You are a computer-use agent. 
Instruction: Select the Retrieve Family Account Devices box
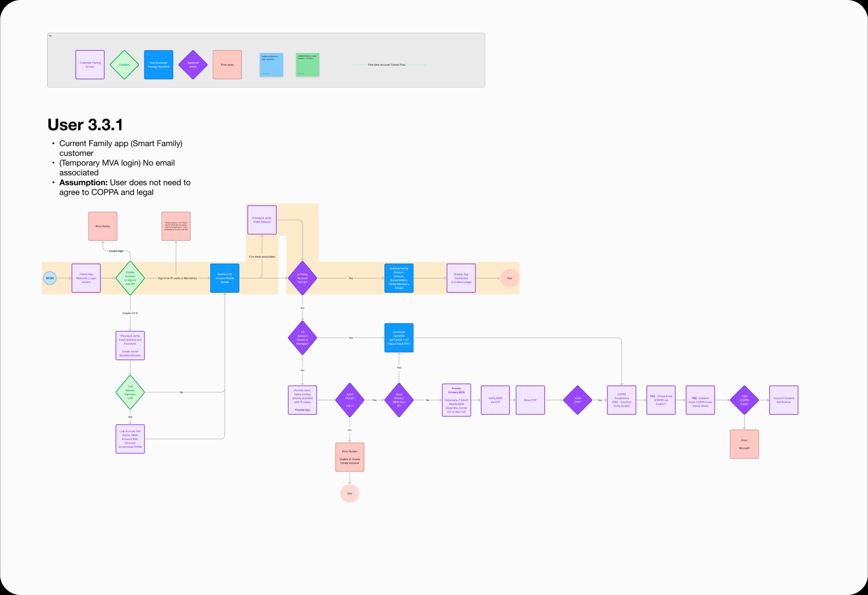point(399,278)
